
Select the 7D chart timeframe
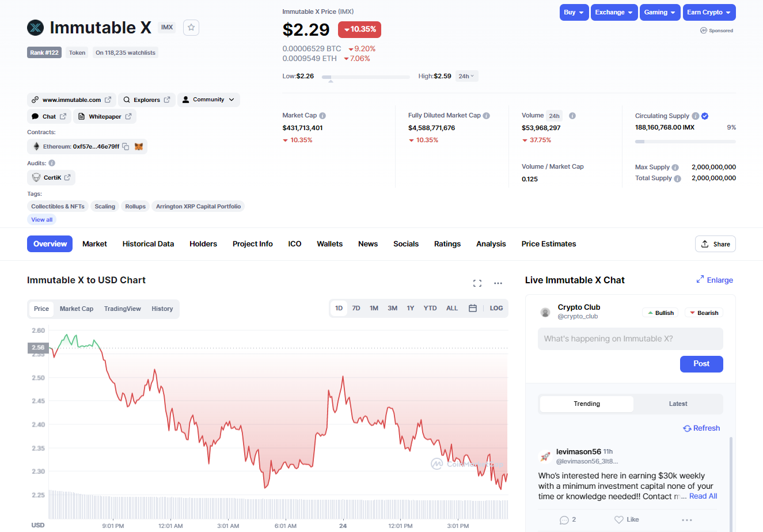[356, 309]
